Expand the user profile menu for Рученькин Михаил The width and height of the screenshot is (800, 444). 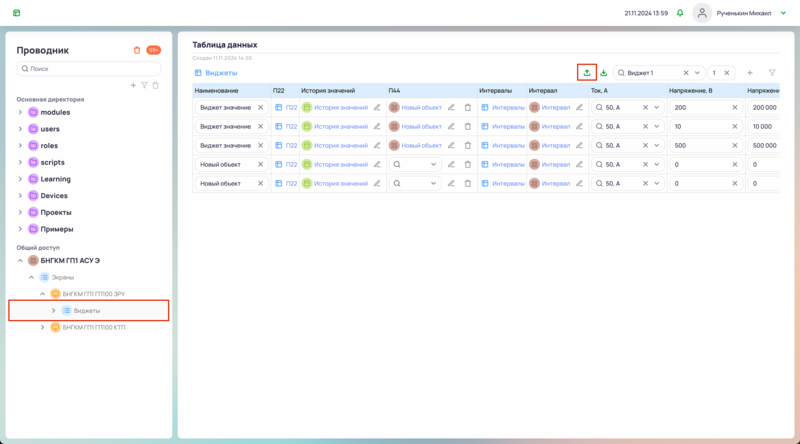[784, 13]
